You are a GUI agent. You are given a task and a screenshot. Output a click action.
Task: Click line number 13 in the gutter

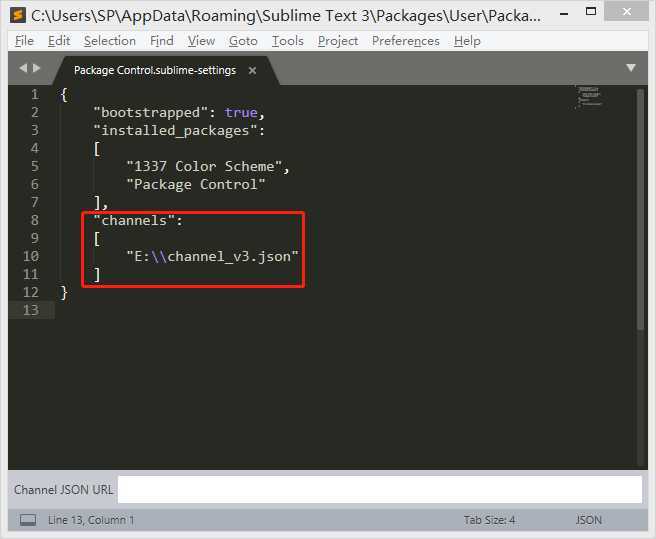coord(31,310)
